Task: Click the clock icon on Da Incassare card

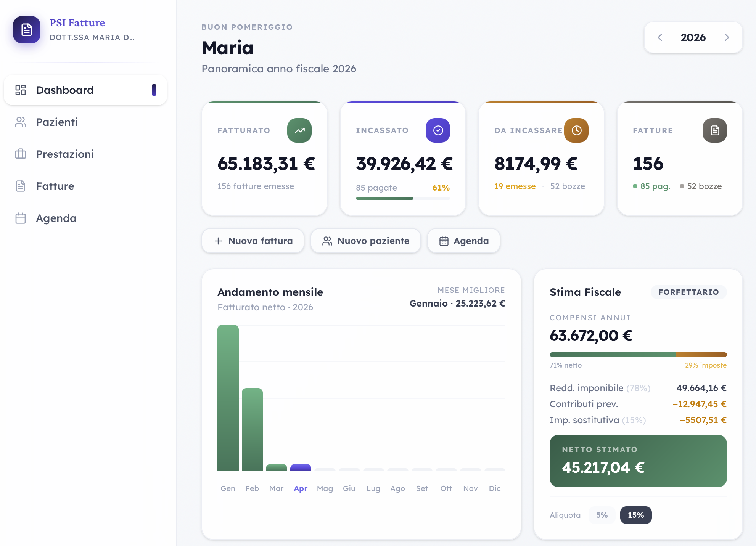Action: point(576,130)
